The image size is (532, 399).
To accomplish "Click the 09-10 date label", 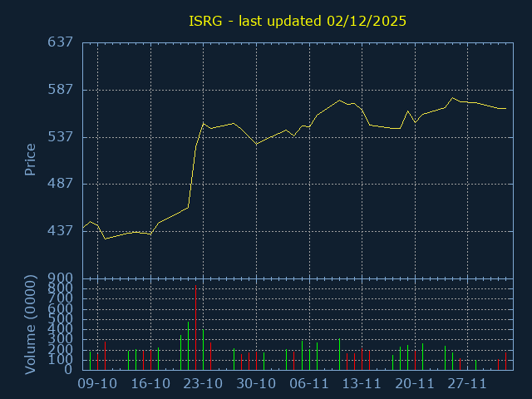I will (97, 384).
